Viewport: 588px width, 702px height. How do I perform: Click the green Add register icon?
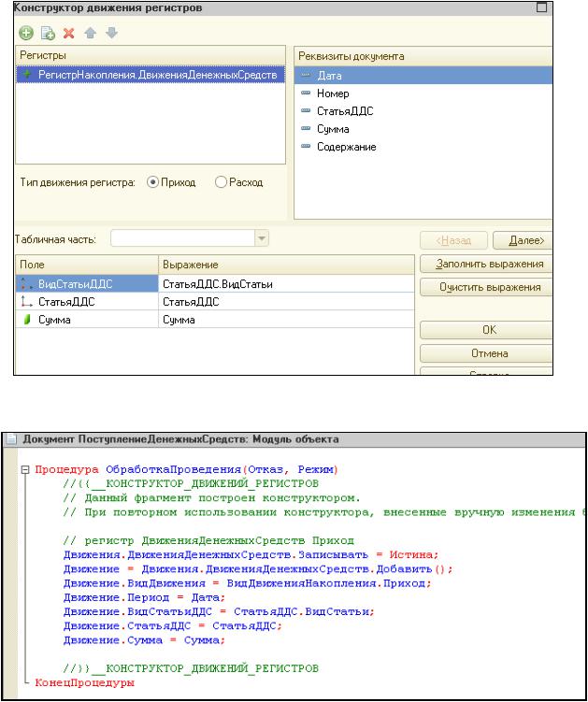tap(26, 33)
